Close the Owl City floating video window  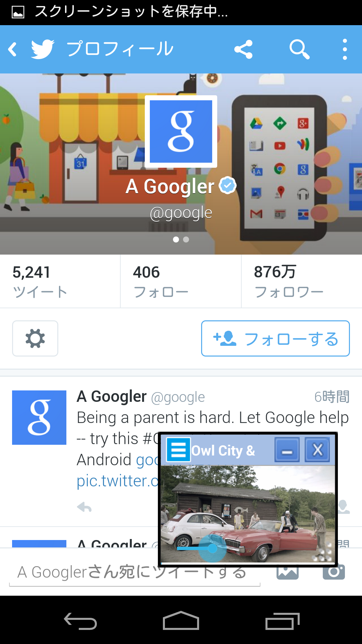(x=317, y=450)
